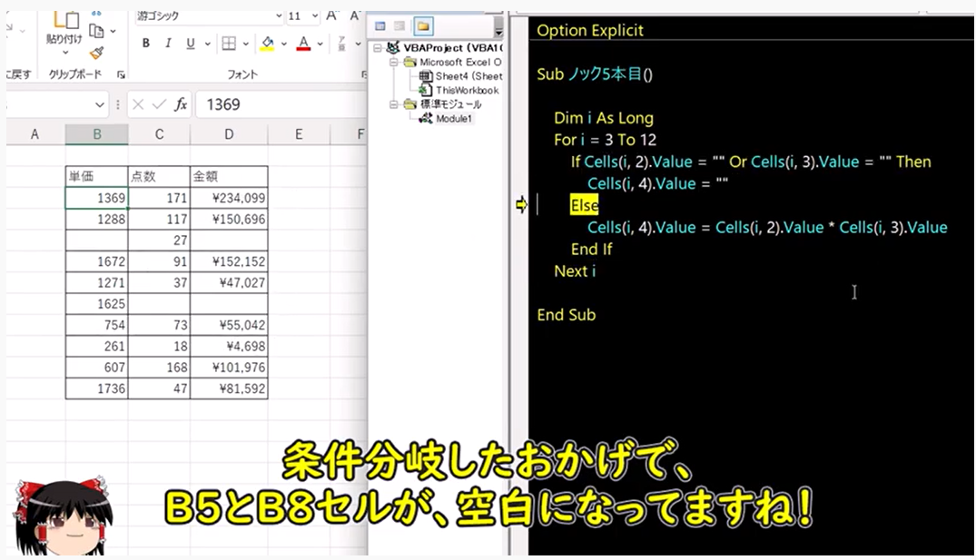Toggle bold formatting in font group
This screenshot has height=560, width=976.
click(x=146, y=44)
